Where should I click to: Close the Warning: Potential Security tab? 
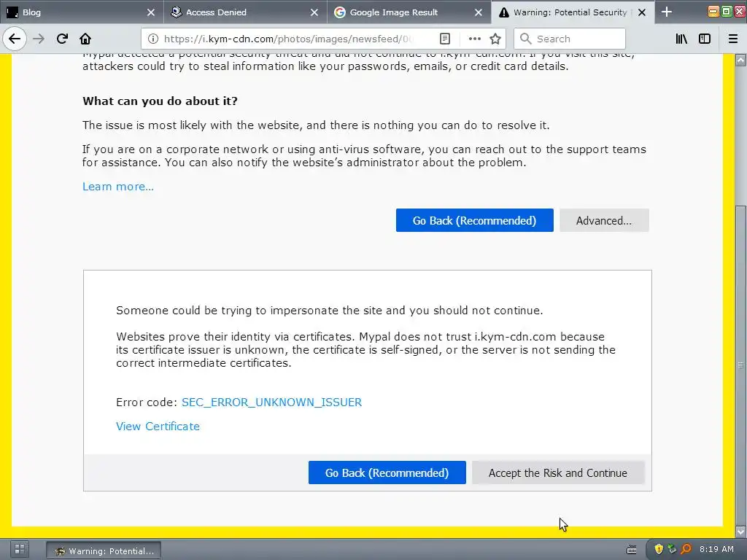point(642,12)
